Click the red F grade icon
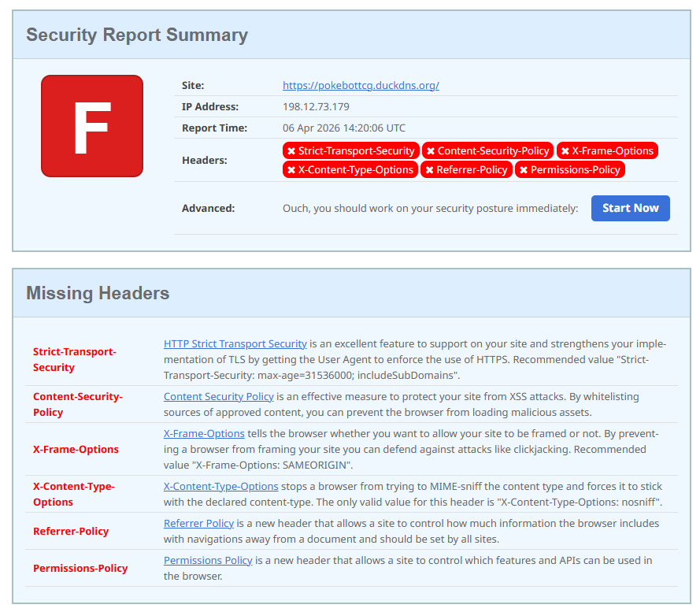This screenshot has height=612, width=700. point(92,126)
